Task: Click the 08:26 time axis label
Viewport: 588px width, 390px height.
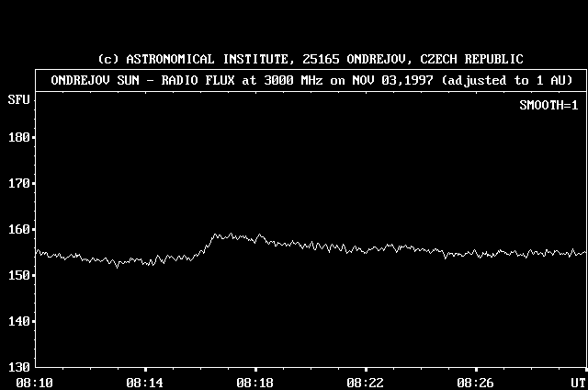Action: (x=475, y=382)
